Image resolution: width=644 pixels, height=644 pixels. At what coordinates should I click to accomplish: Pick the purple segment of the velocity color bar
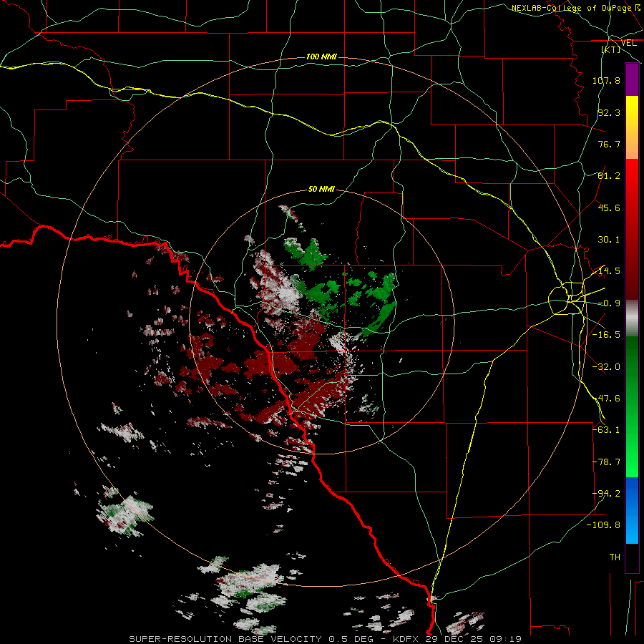click(632, 79)
